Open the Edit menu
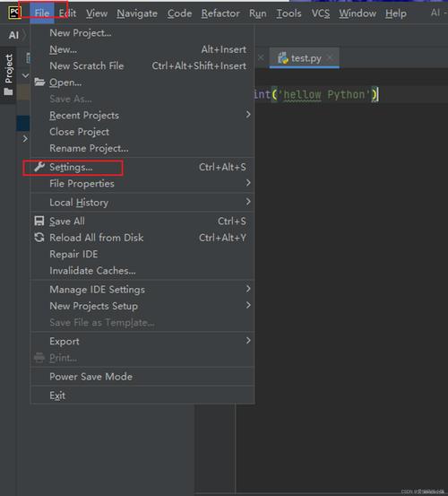Viewport: 448px width, 496px height. point(67,13)
